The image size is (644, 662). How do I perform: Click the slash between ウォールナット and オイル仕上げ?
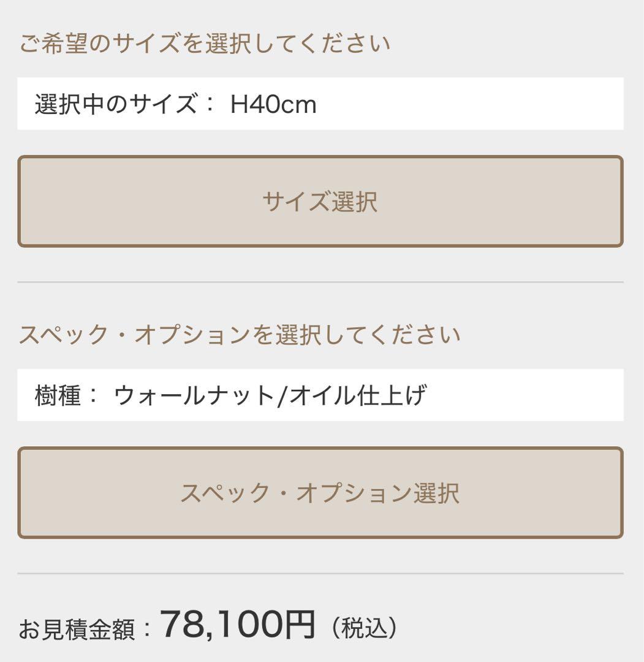(282, 395)
